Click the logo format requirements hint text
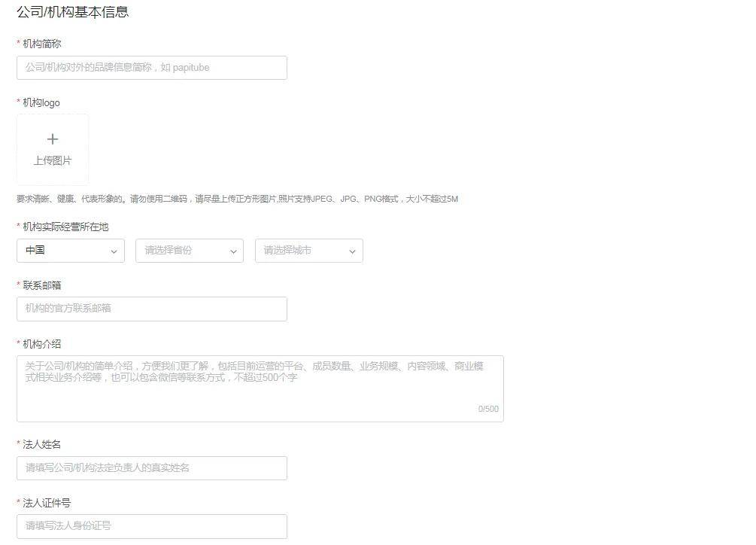 [x=235, y=199]
